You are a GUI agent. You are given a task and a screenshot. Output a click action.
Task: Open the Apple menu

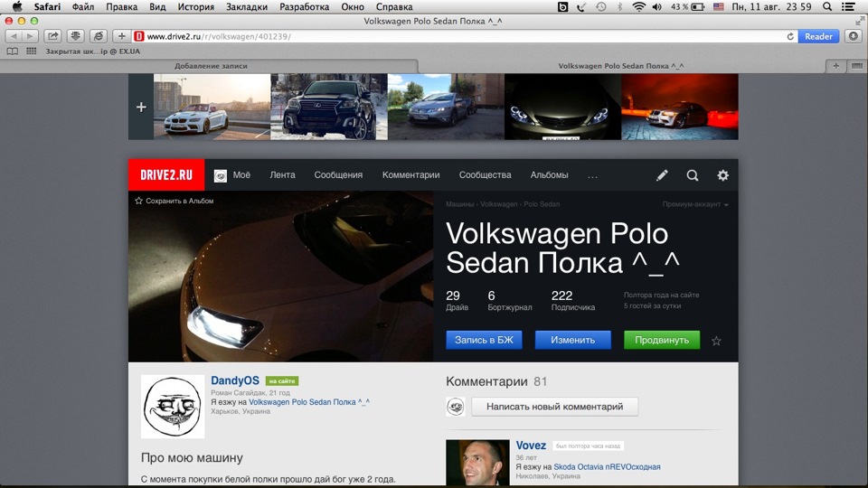(17, 6)
